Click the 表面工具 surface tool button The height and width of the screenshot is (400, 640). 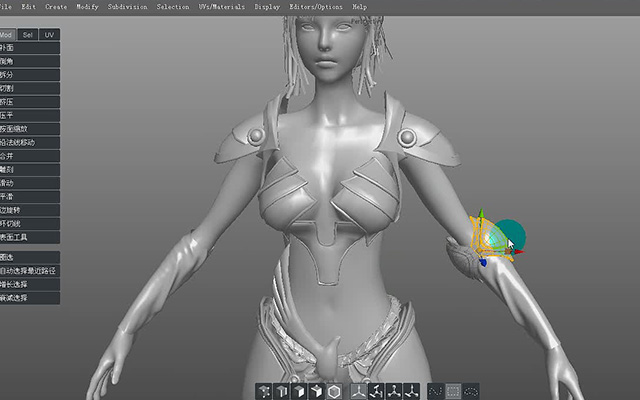[30, 237]
